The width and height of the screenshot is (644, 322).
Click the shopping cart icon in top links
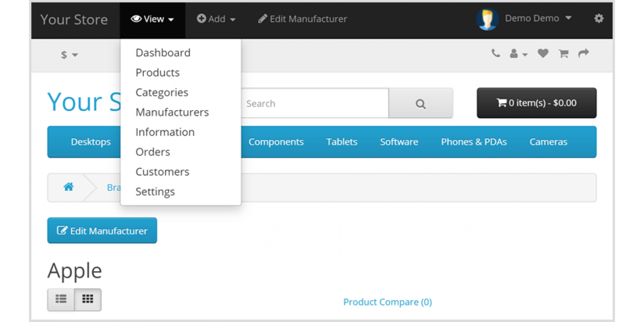[x=563, y=54]
